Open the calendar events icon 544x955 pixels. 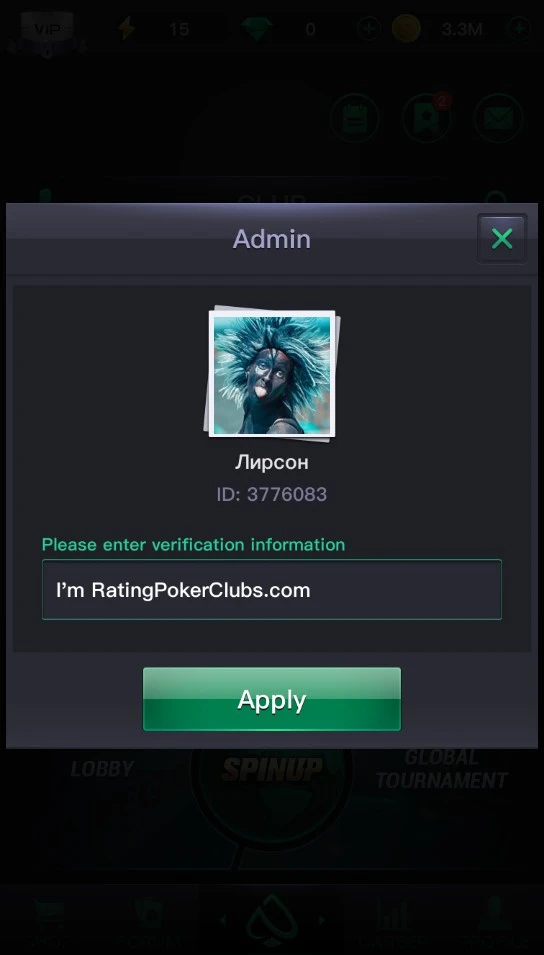pyautogui.click(x=355, y=119)
